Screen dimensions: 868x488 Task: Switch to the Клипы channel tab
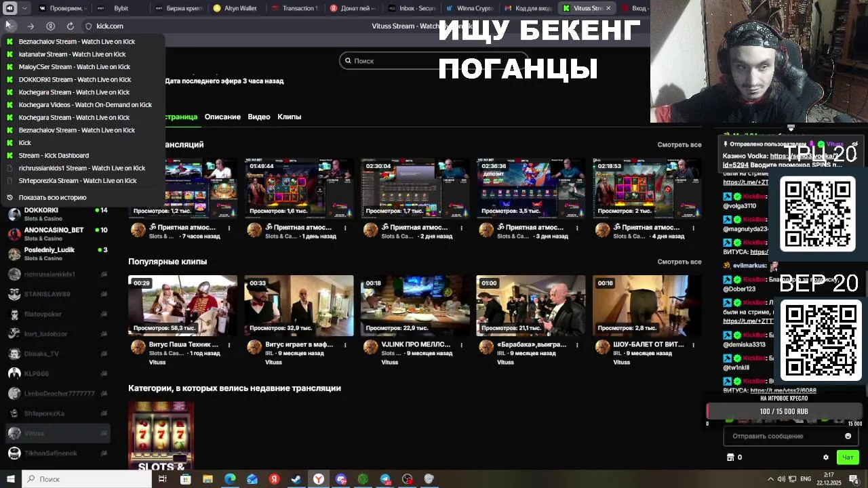point(290,117)
